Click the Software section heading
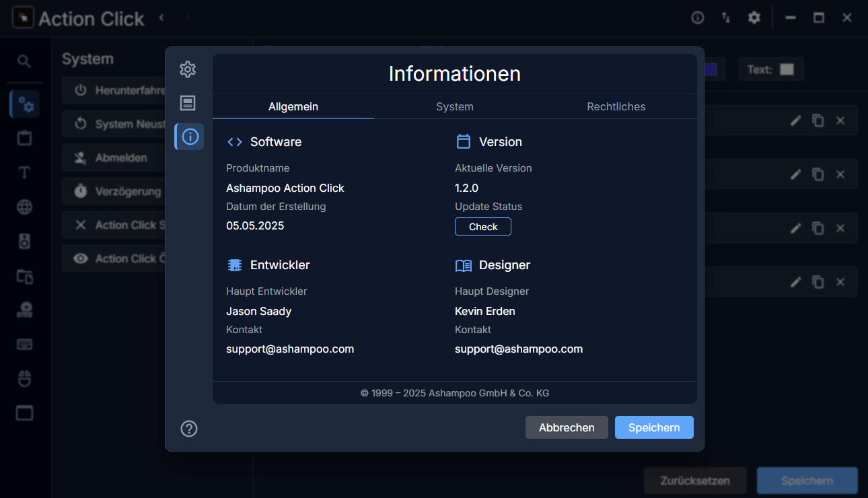 coord(276,142)
